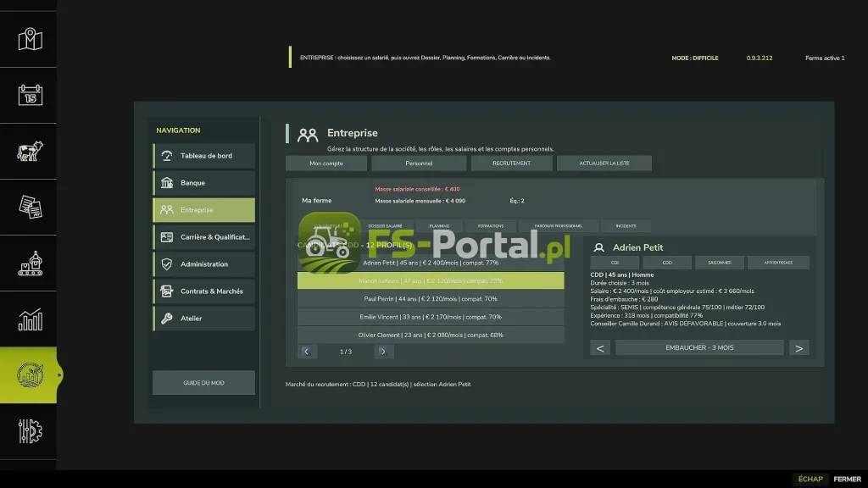Select Entreprise in the navigation
868x488 pixels.
tap(203, 210)
